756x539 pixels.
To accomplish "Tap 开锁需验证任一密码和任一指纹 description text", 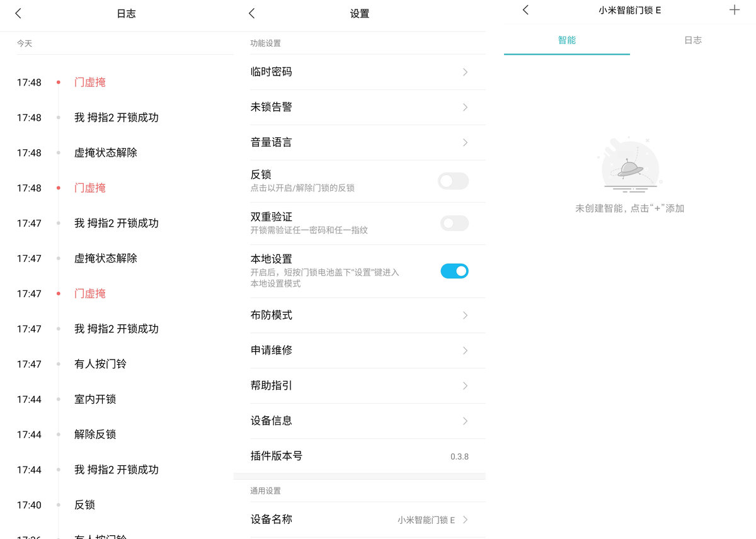I will [x=309, y=230].
